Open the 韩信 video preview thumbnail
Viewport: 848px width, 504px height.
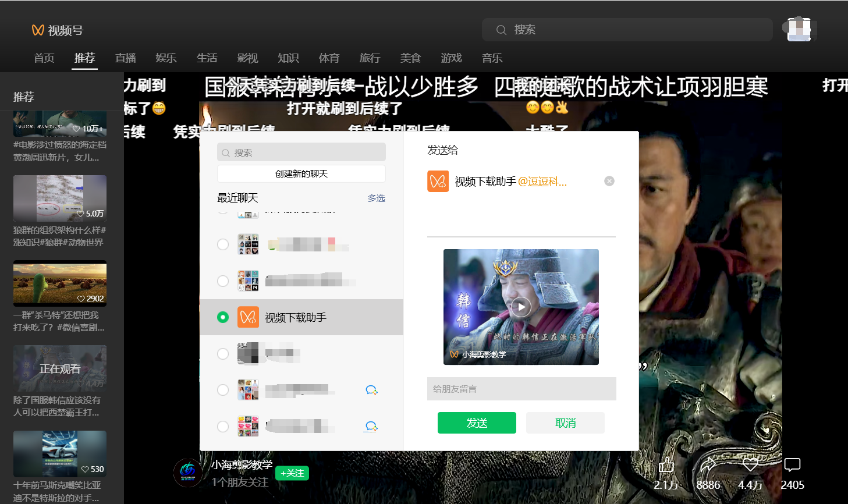521,307
